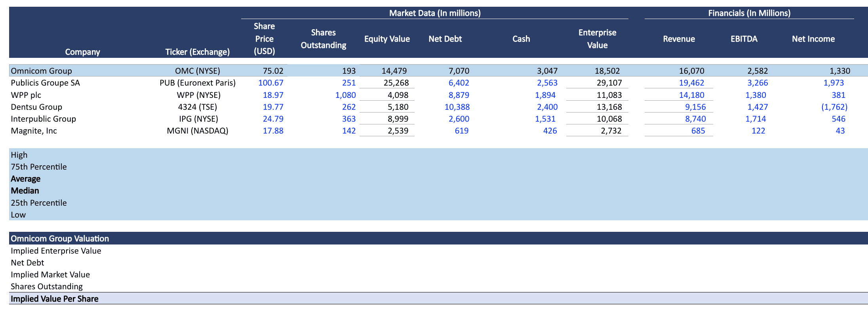Click Magnite share price 17.88
Screen dimensions: 868x317
273,131
